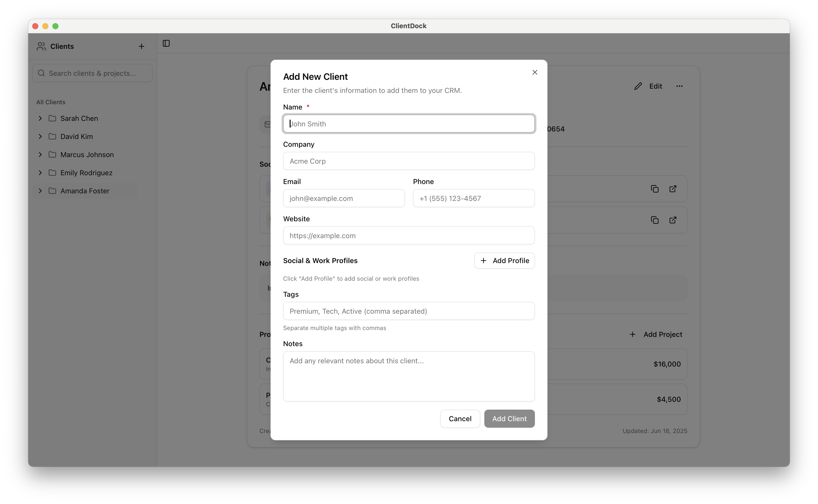Click the Cancel button in the dialog

460,419
